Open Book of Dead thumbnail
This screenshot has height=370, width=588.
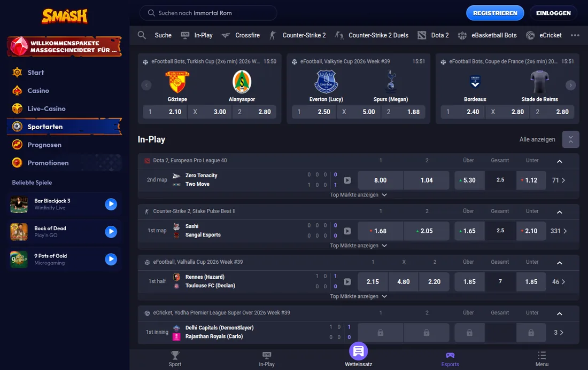(19, 232)
